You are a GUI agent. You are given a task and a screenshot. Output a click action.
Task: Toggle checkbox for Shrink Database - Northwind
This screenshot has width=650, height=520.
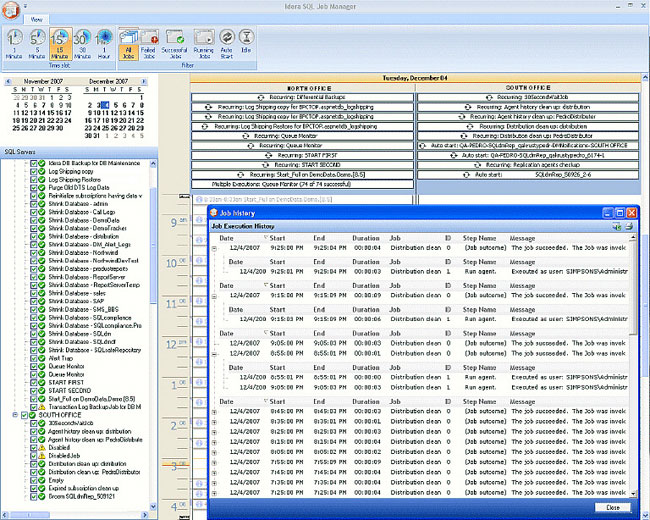34,253
